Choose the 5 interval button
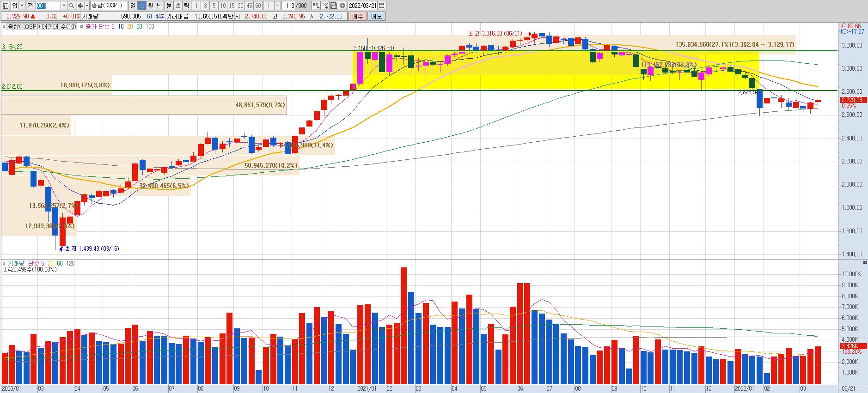This screenshot has height=393, width=868. [x=214, y=6]
